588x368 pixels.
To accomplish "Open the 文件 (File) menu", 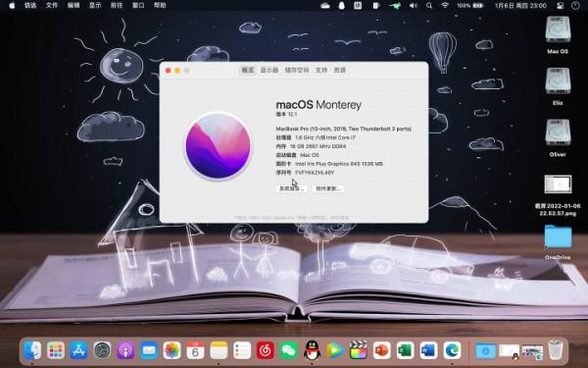I will point(52,5).
